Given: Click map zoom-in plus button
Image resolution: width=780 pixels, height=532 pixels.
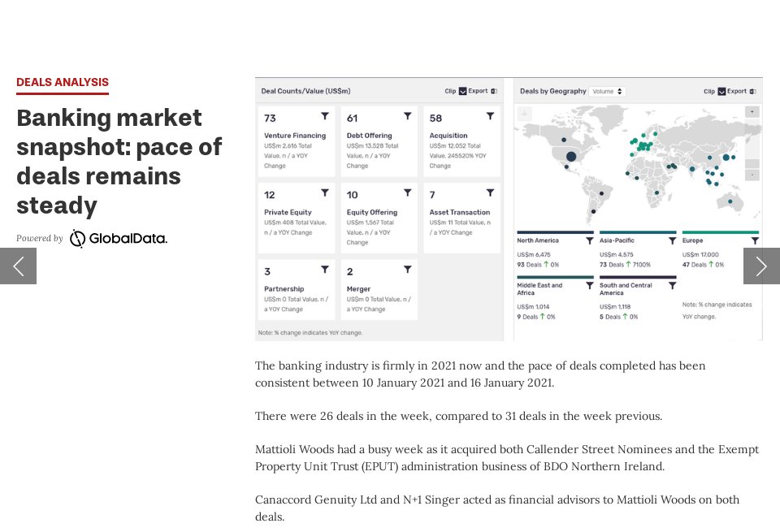Looking at the screenshot, I should pos(752,111).
